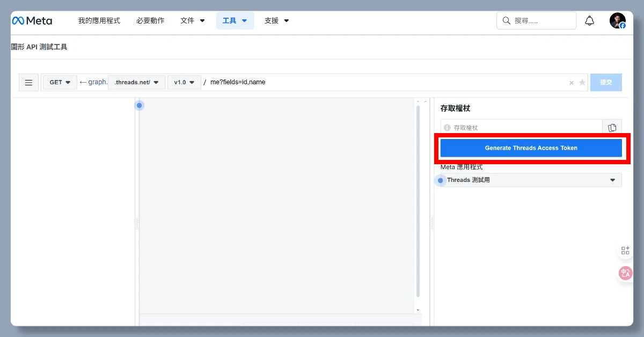Click the 存取權杖 section heading
The height and width of the screenshot is (337, 644).
pyautogui.click(x=455, y=108)
